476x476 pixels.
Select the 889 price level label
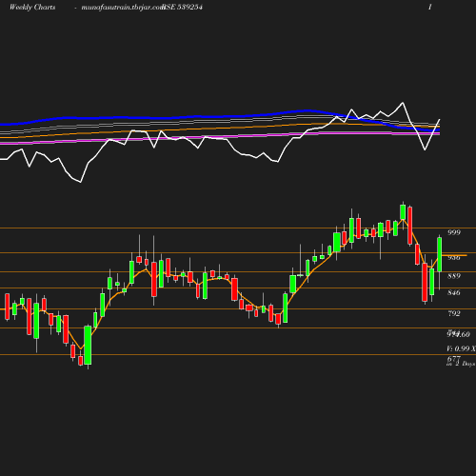pos(454,276)
